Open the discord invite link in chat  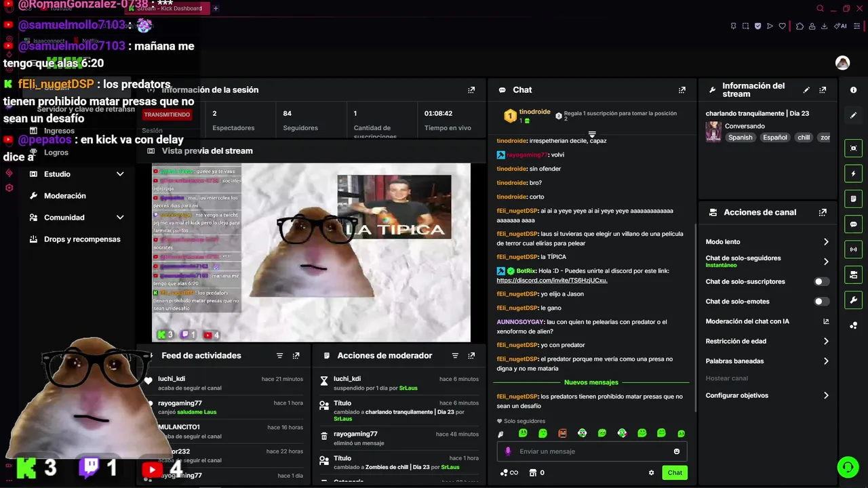[x=552, y=281]
